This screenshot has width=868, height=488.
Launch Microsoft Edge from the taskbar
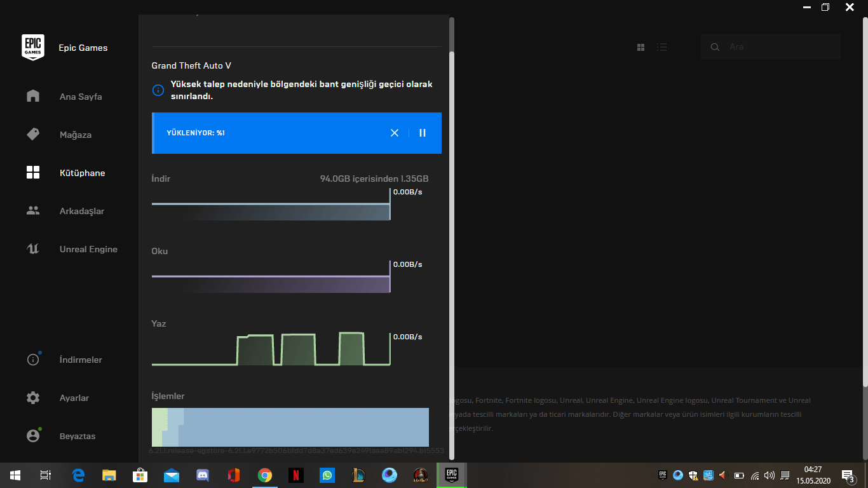(79, 475)
